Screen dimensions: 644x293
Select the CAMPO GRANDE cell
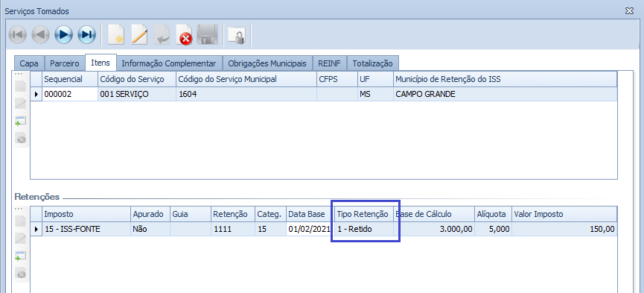click(x=506, y=94)
